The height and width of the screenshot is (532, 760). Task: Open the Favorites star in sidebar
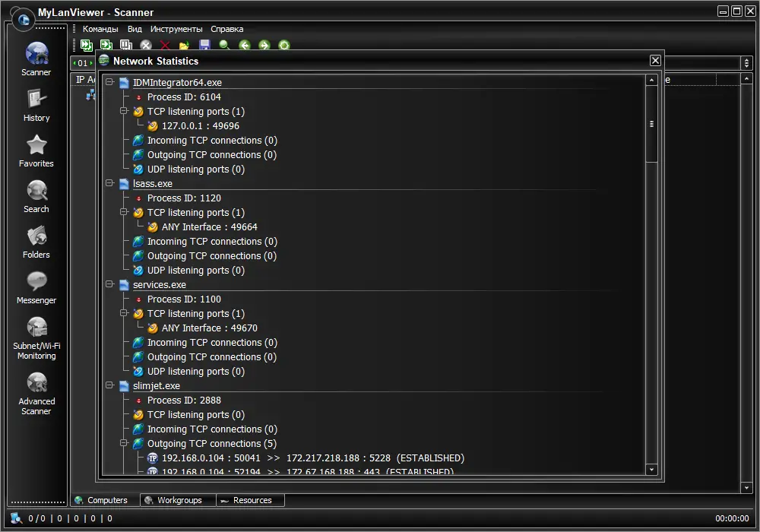(x=36, y=150)
